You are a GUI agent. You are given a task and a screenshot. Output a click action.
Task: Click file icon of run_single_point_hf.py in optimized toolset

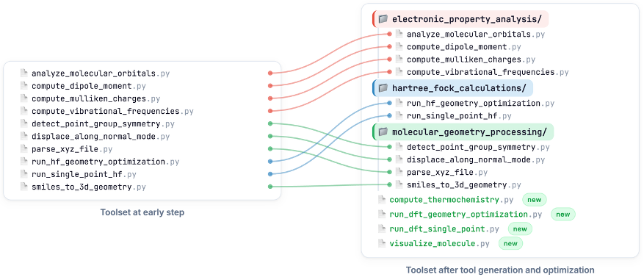click(399, 116)
